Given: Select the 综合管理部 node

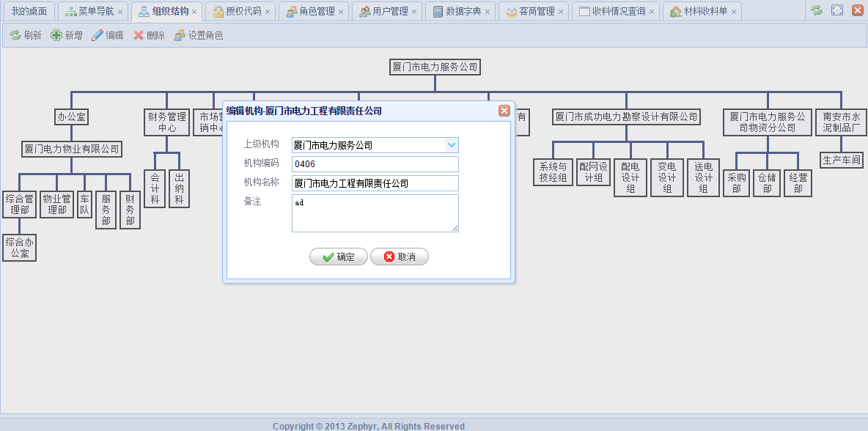Looking at the screenshot, I should pyautogui.click(x=19, y=205).
